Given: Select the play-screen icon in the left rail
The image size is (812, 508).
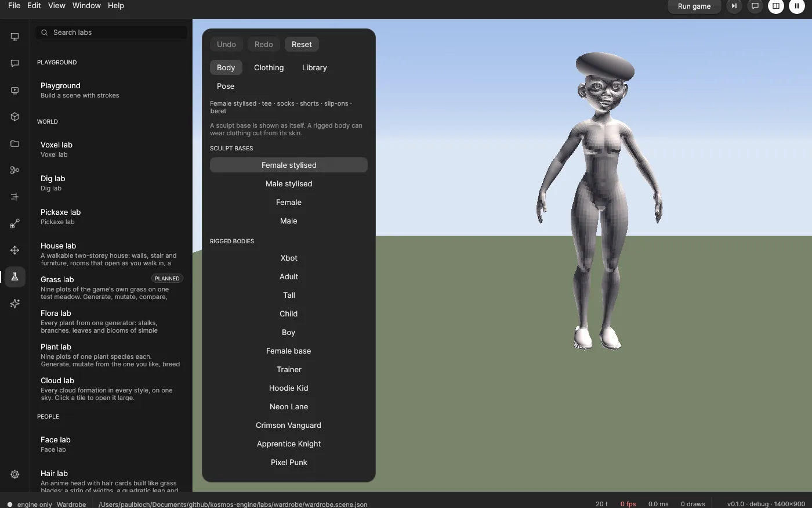Looking at the screenshot, I should point(15,90).
